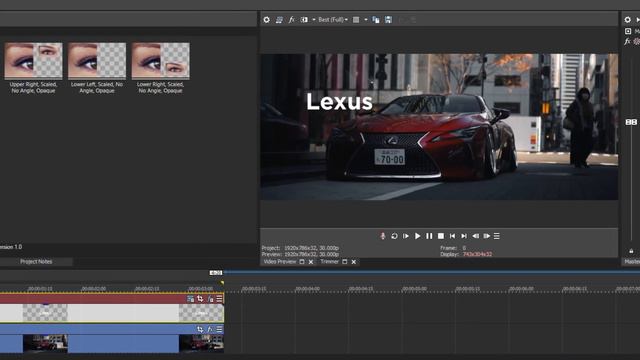Click Display 743x304x32 value text
The image size is (640, 360).
[477, 254]
